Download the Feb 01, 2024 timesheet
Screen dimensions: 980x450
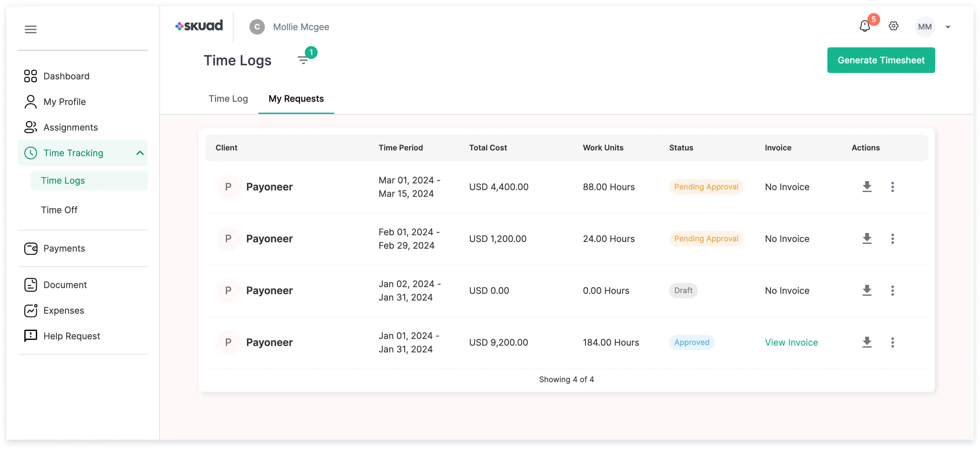867,239
